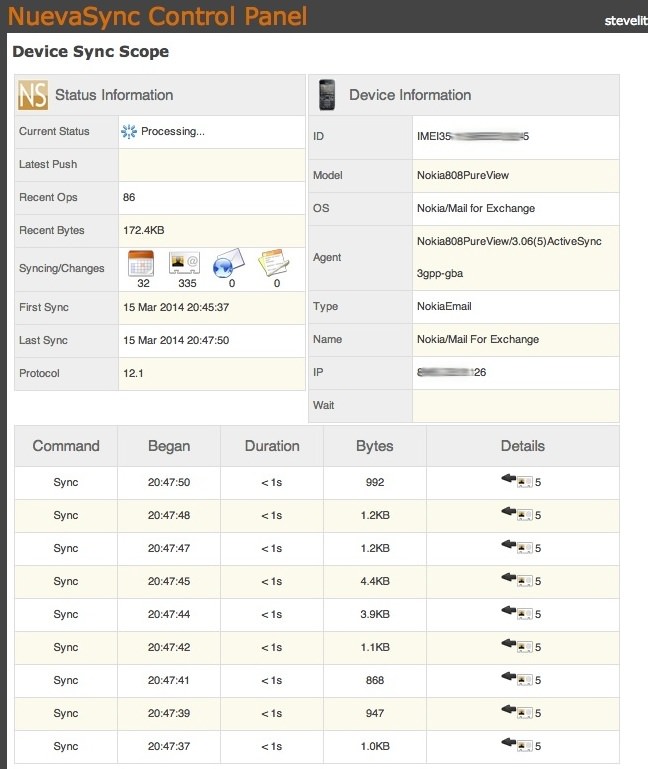Image resolution: width=648 pixels, height=769 pixels.
Task: Click the Bytes cell 1.0KB
Action: pos(375,746)
